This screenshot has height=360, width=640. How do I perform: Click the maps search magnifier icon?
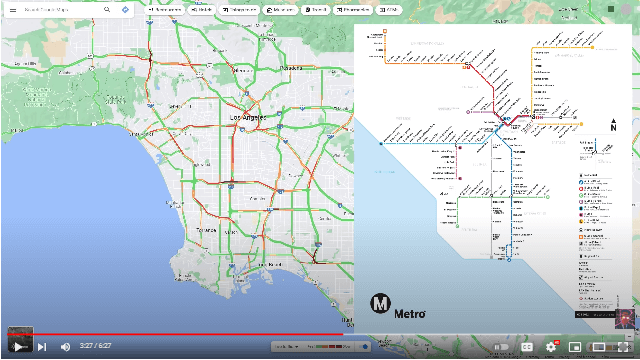pyautogui.click(x=107, y=9)
